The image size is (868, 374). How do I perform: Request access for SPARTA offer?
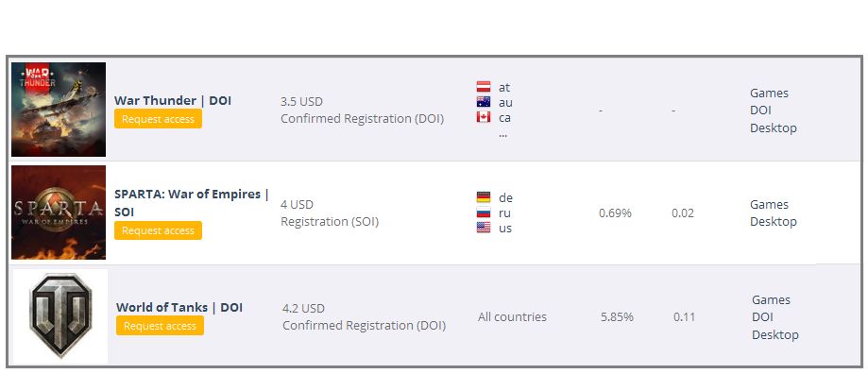159,230
